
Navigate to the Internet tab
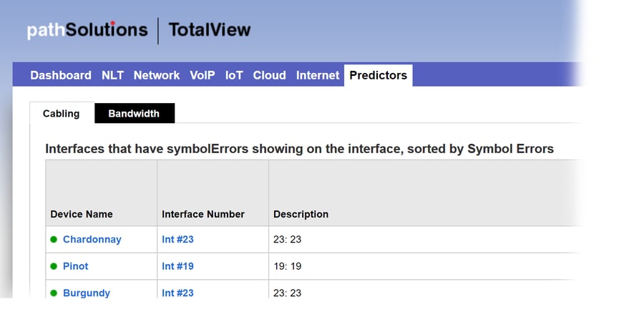(x=318, y=75)
